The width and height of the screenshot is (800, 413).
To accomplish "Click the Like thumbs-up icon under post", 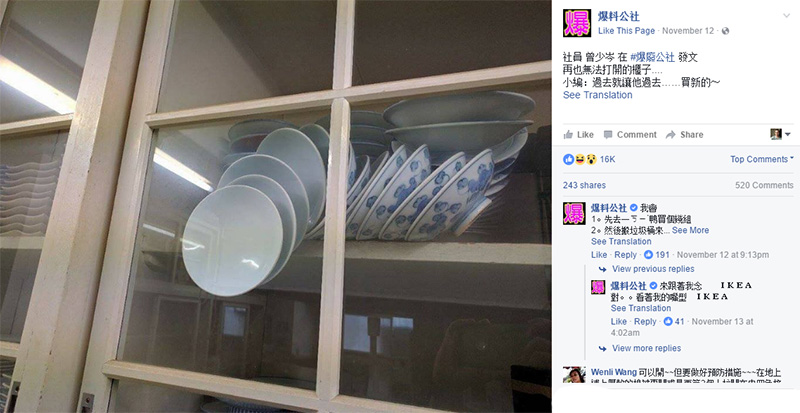I will 568,135.
